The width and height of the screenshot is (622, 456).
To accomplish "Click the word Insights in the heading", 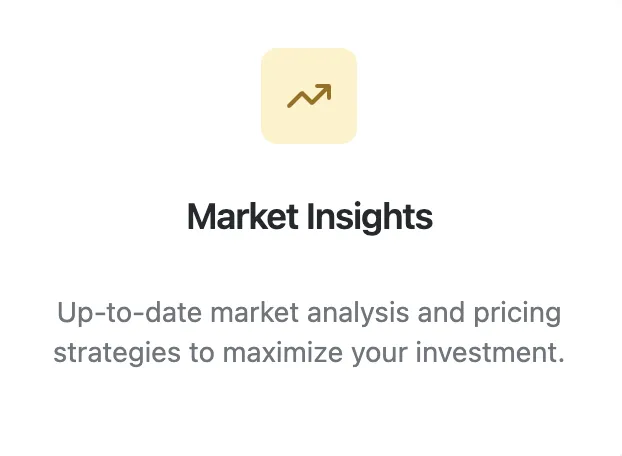I will click(x=370, y=217).
